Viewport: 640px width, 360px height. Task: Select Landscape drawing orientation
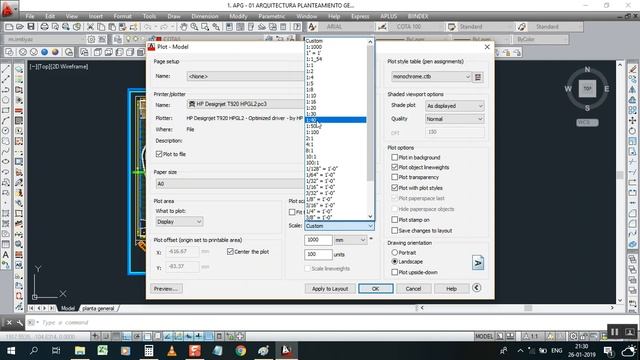point(395,261)
